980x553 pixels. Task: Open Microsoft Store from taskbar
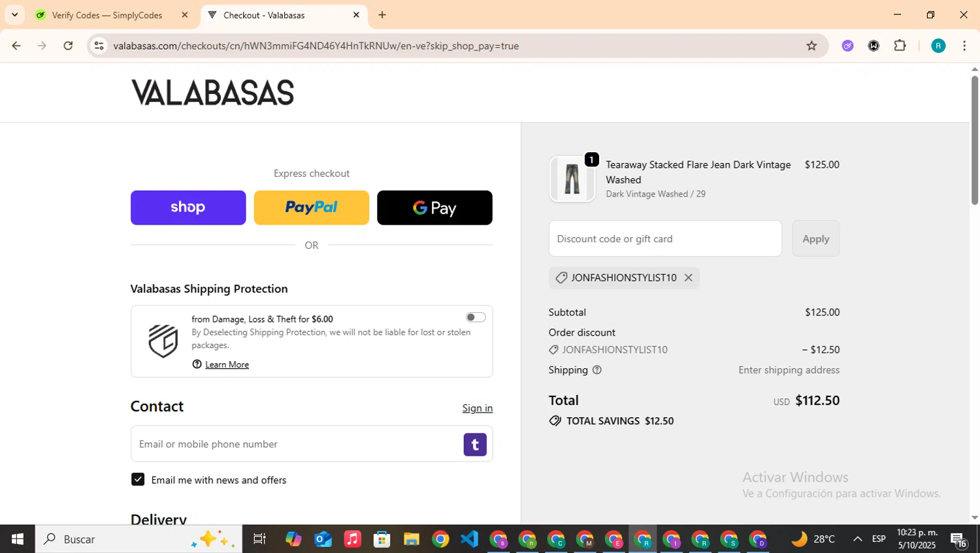(382, 539)
